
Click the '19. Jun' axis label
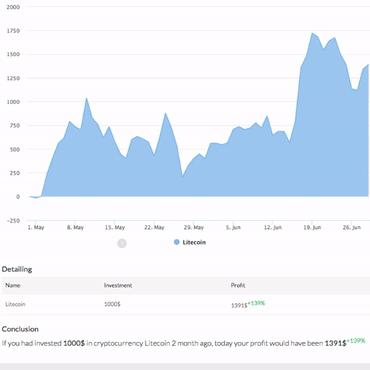pos(312,227)
